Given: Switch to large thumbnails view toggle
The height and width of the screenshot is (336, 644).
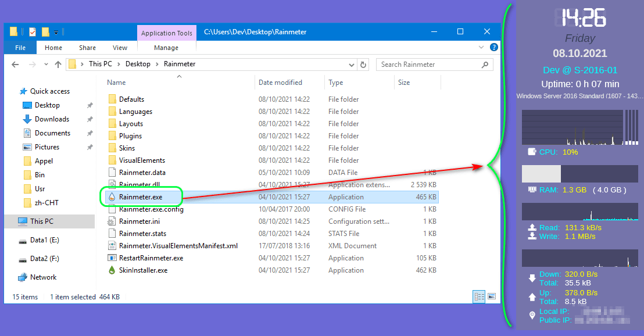Looking at the screenshot, I should tap(492, 296).
